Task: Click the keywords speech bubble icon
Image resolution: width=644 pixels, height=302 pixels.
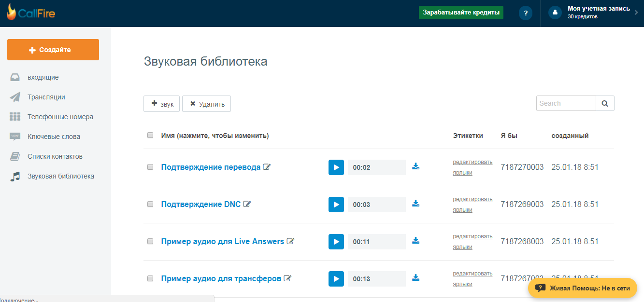Action: [15, 137]
